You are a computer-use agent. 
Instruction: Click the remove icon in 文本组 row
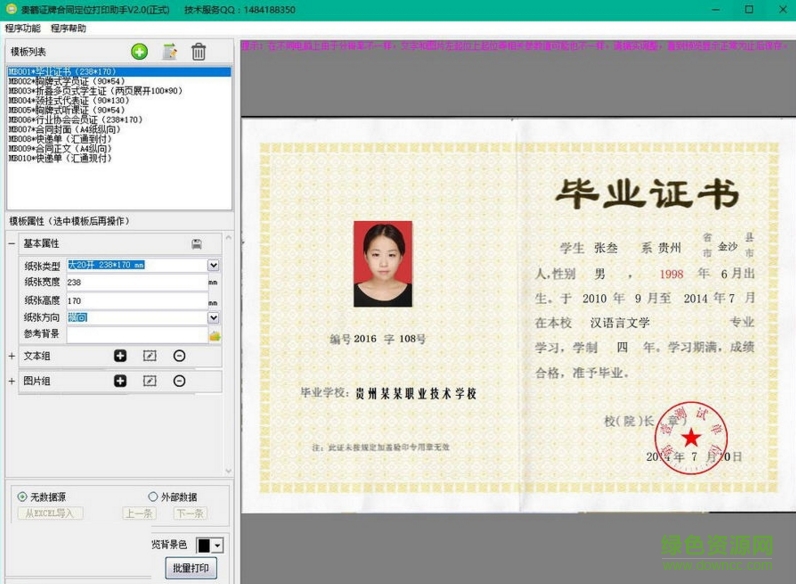[179, 356]
